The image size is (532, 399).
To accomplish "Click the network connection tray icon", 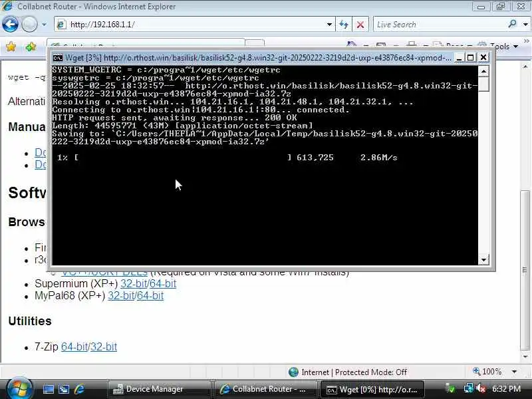I will pos(469,389).
